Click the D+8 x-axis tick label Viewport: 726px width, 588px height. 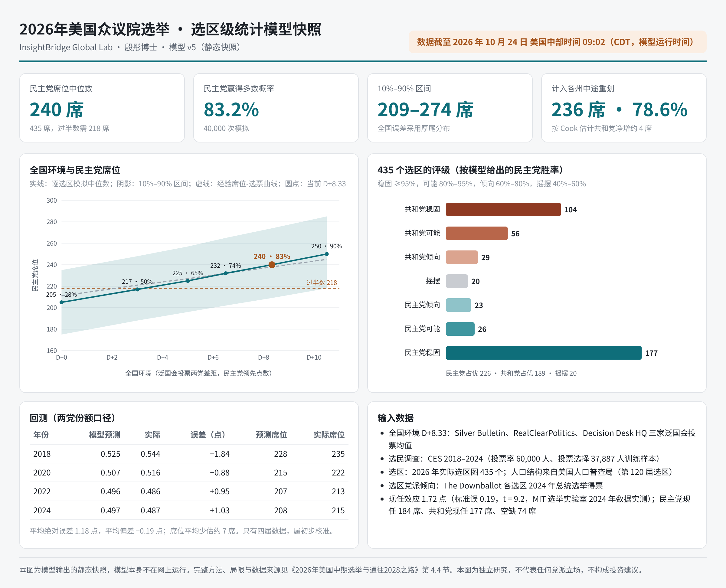[263, 357]
